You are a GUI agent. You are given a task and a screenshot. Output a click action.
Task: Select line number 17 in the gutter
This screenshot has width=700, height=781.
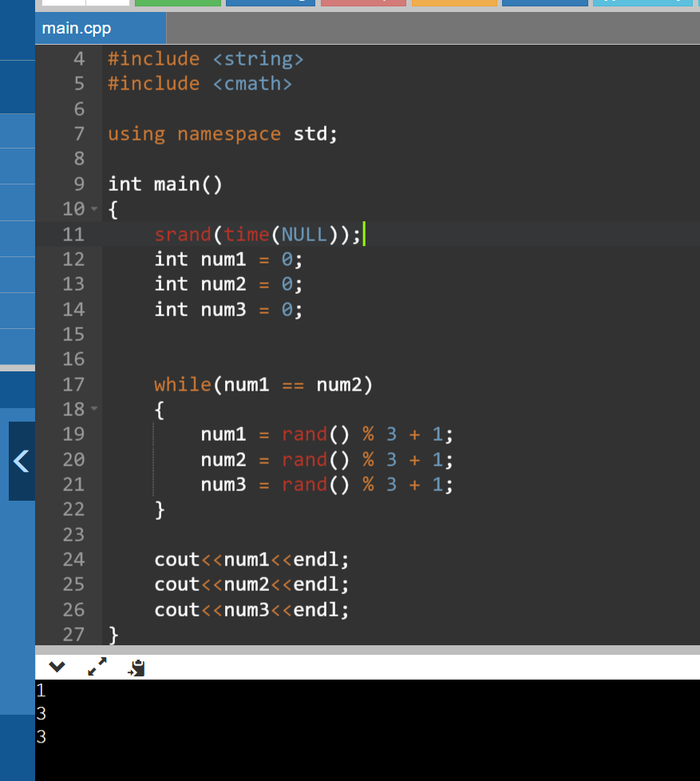click(x=73, y=384)
